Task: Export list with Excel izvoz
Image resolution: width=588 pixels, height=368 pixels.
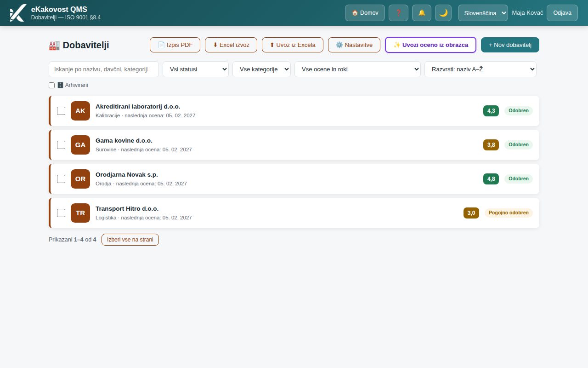Action: [x=231, y=45]
